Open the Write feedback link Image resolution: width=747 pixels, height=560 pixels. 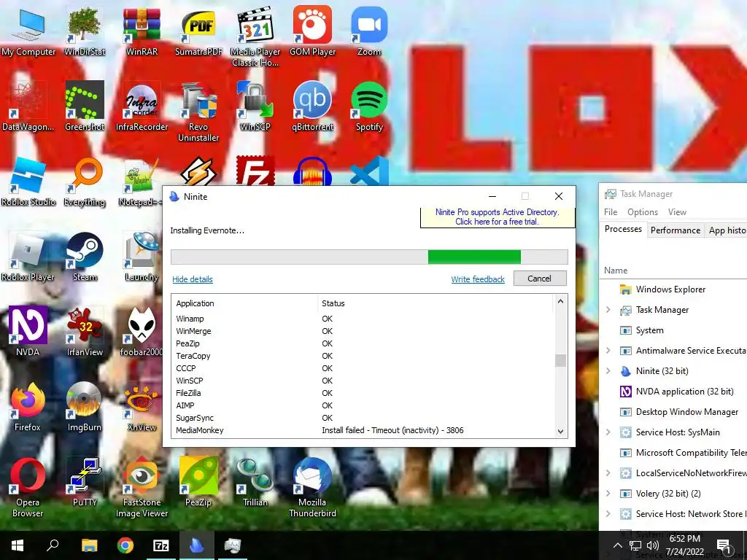tap(478, 279)
